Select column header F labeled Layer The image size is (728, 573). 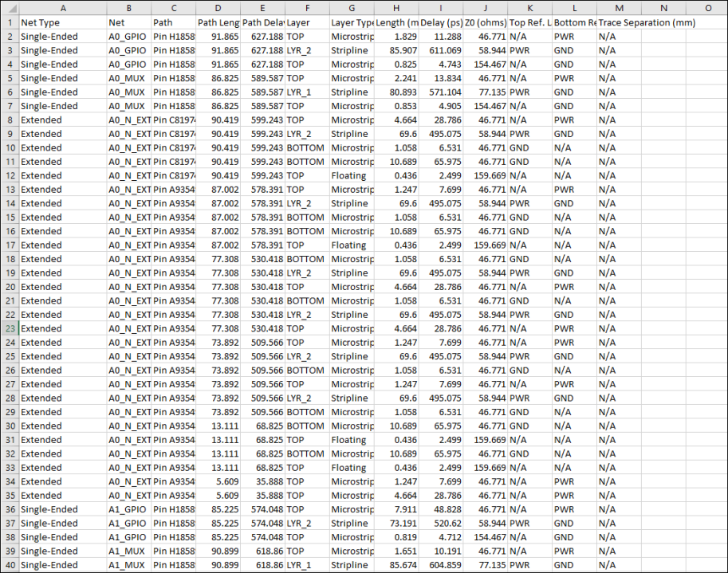click(308, 8)
